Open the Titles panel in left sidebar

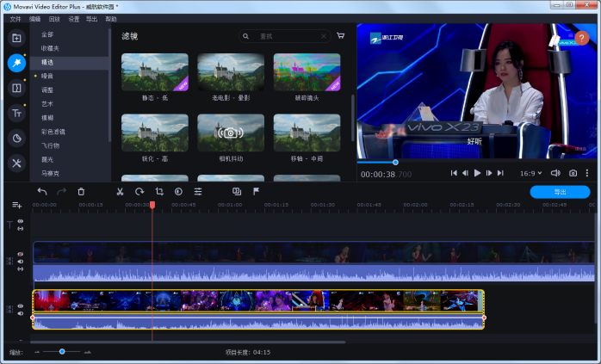pyautogui.click(x=16, y=113)
